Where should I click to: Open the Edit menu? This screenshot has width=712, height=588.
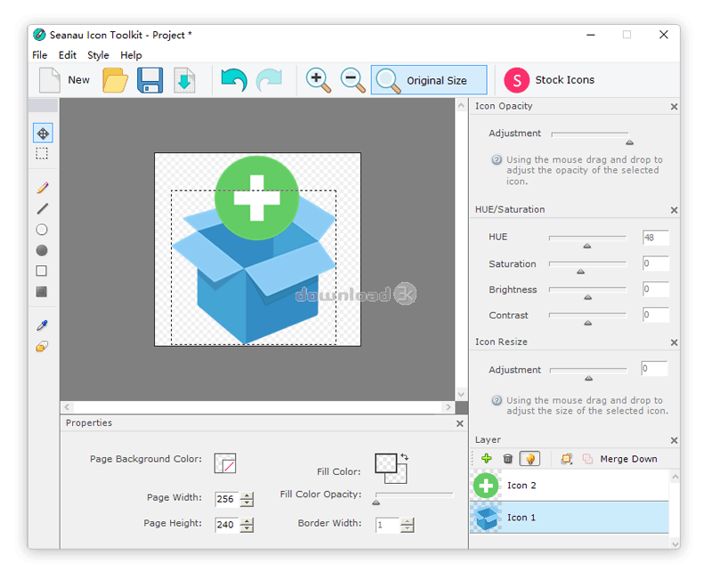coord(68,55)
